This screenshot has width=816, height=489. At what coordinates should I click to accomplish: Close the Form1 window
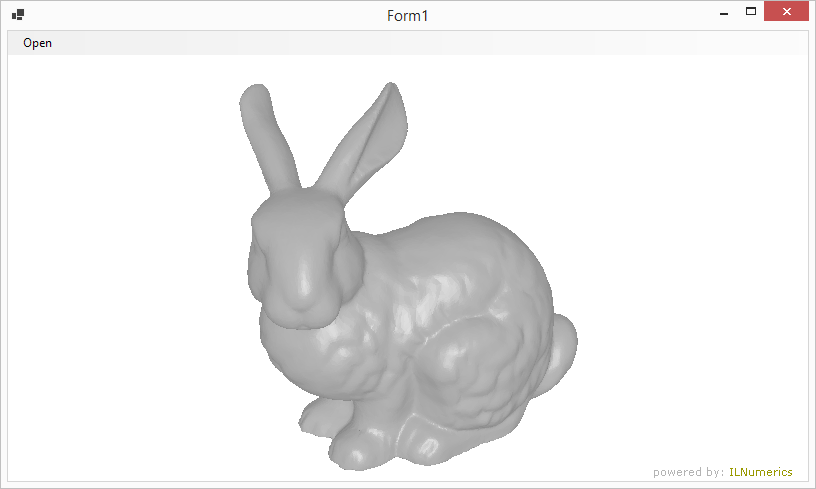click(x=786, y=11)
